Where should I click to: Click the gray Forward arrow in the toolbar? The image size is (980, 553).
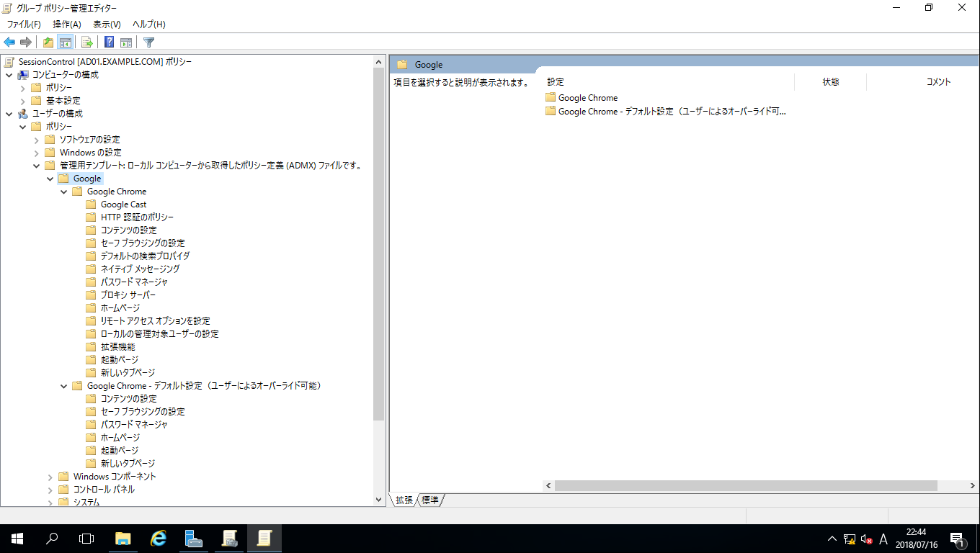26,42
